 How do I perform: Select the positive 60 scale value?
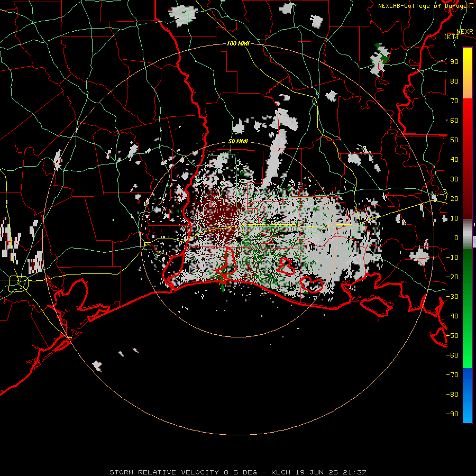(454, 120)
